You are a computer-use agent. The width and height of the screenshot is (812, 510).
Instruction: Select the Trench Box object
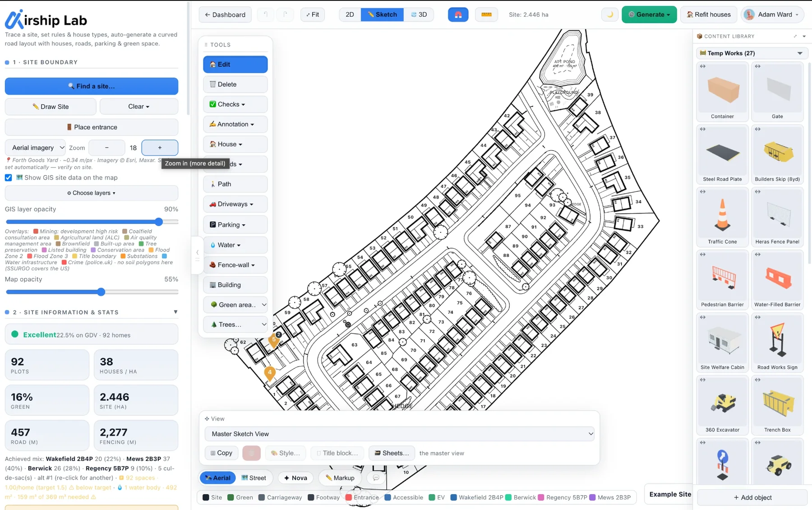[x=777, y=405]
